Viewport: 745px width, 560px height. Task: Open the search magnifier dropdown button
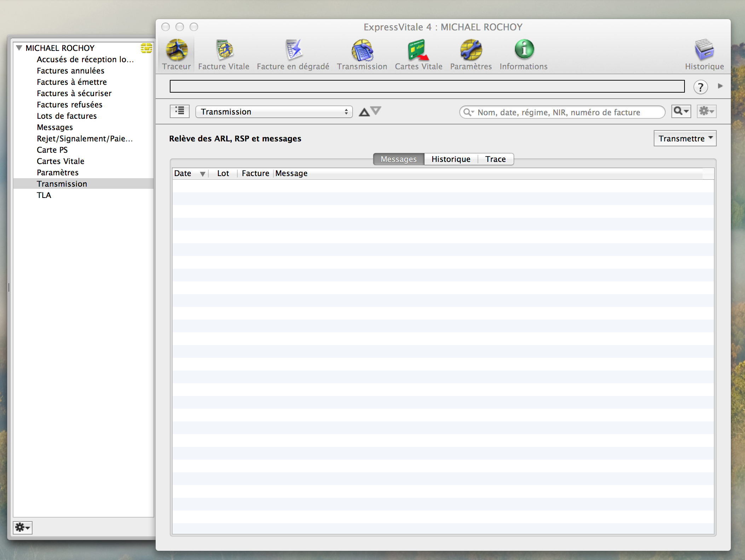pos(681,111)
